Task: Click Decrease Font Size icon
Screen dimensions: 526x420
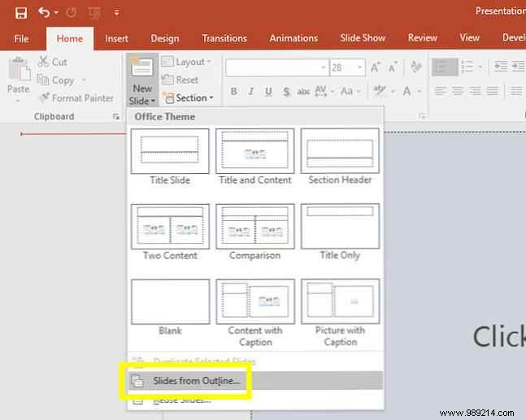Action: point(393,67)
